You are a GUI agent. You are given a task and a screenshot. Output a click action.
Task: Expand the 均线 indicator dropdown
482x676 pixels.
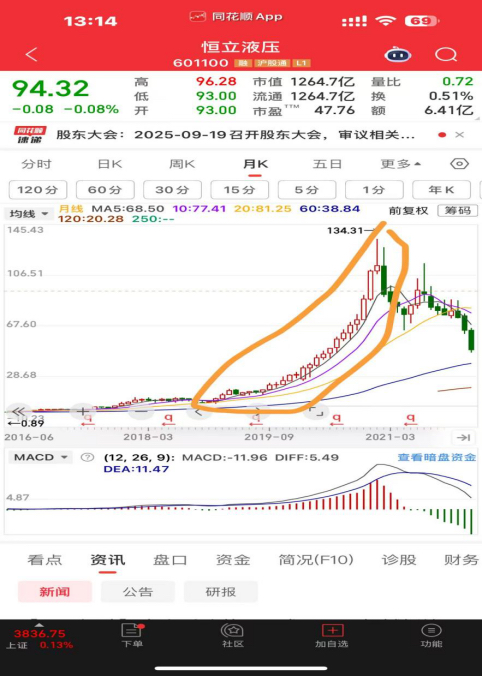[29, 214]
